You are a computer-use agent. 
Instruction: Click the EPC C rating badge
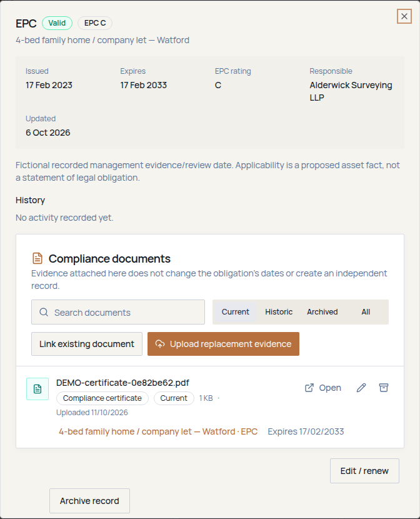click(95, 23)
